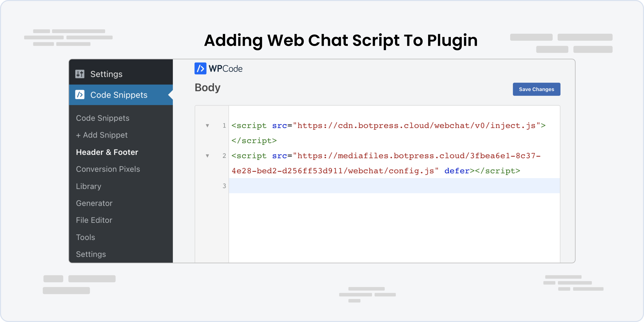Image resolution: width=644 pixels, height=322 pixels.
Task: Click the Settings sliders icon in the sidebar
Action: click(x=80, y=74)
